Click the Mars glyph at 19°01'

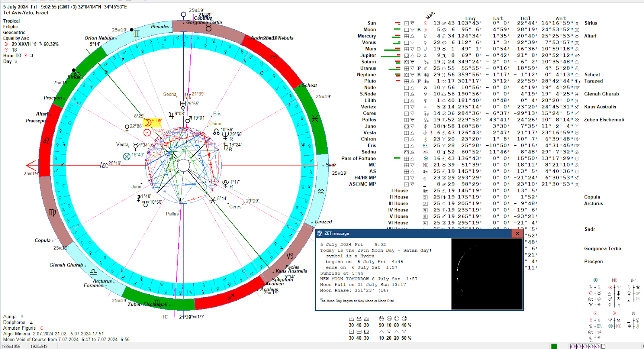188,120
